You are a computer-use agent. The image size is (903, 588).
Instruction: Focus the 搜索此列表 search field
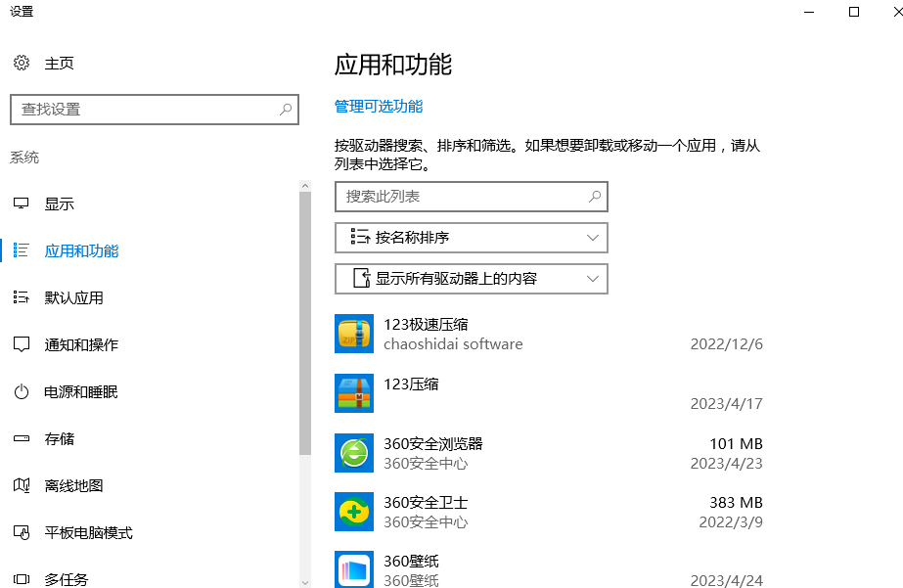(x=472, y=197)
